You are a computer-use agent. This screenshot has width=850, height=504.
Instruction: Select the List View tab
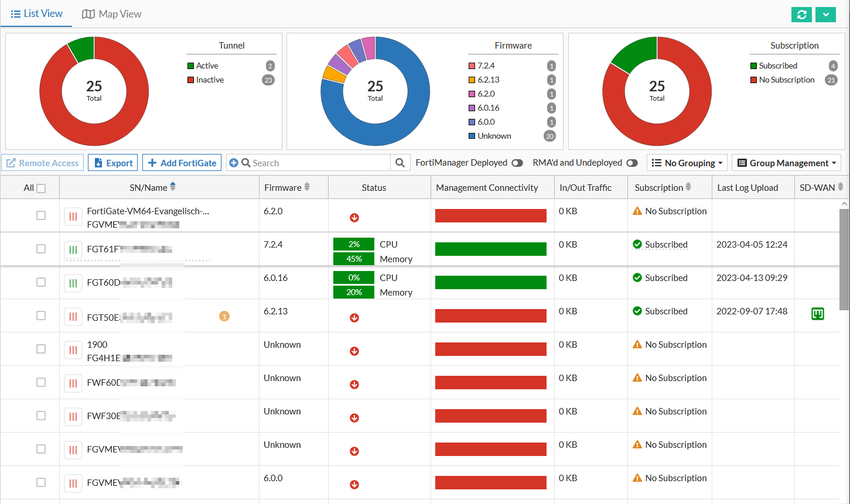tap(36, 13)
